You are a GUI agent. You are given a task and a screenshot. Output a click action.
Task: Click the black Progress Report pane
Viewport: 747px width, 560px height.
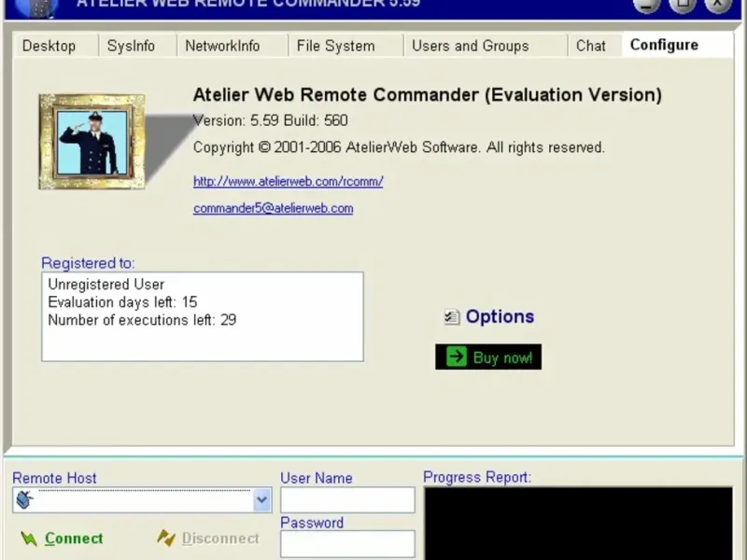[578, 524]
